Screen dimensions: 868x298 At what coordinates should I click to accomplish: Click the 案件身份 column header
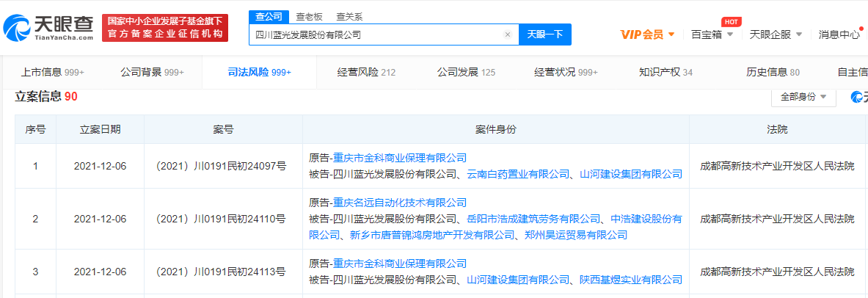pos(495,130)
